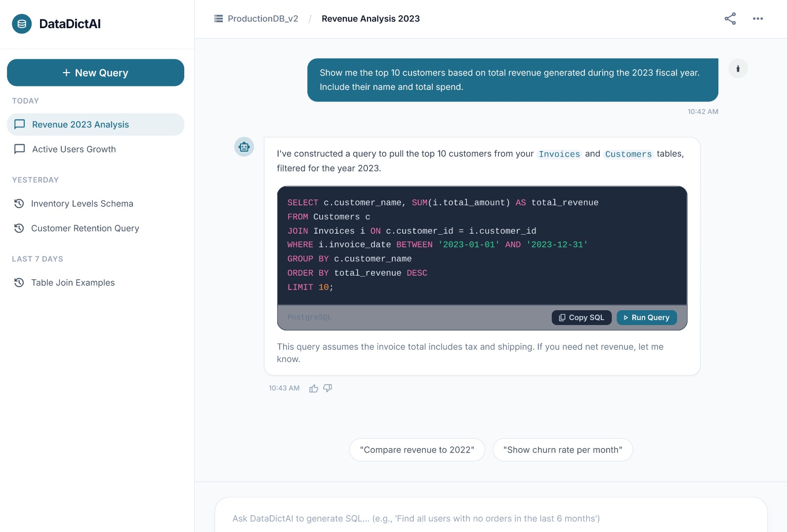Viewport: 787px width, 532px height.
Task: Open Active Users Growth chat
Action: point(74,149)
